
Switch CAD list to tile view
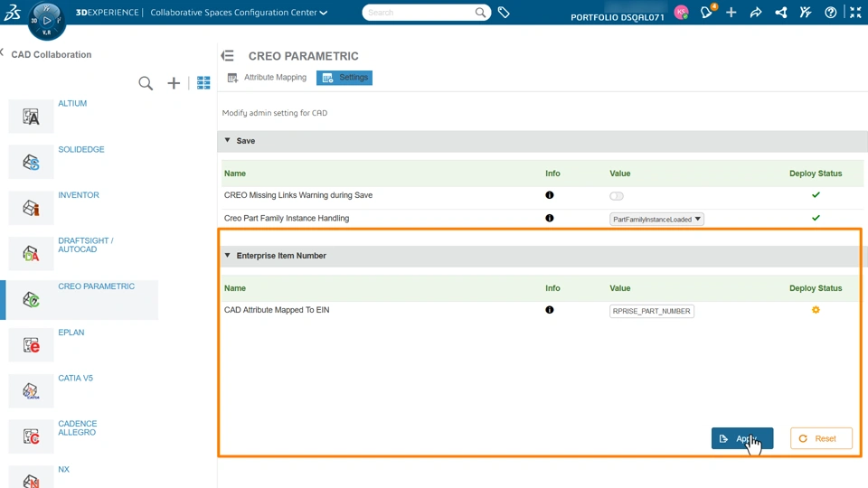click(203, 83)
